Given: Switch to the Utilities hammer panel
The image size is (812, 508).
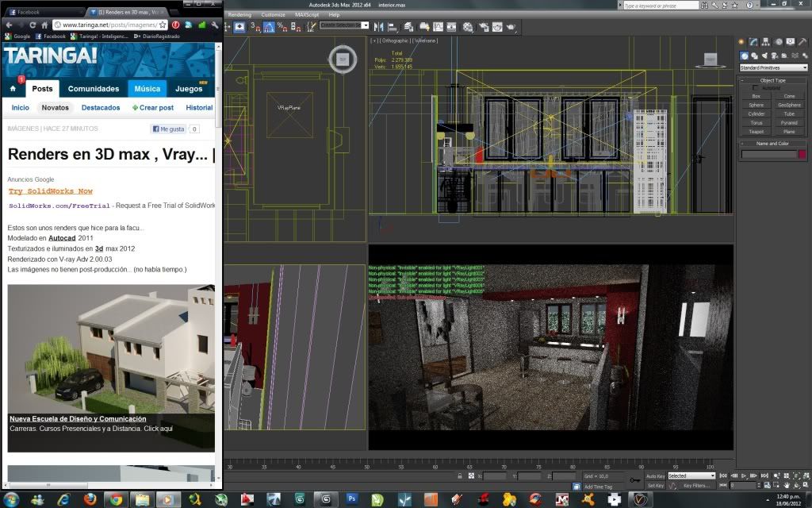Looking at the screenshot, I should click(x=802, y=41).
